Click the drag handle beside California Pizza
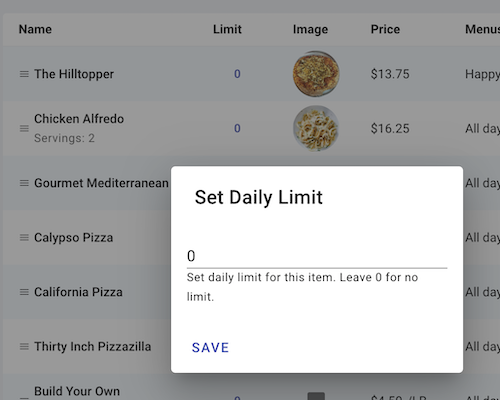The width and height of the screenshot is (500, 400). [24, 292]
